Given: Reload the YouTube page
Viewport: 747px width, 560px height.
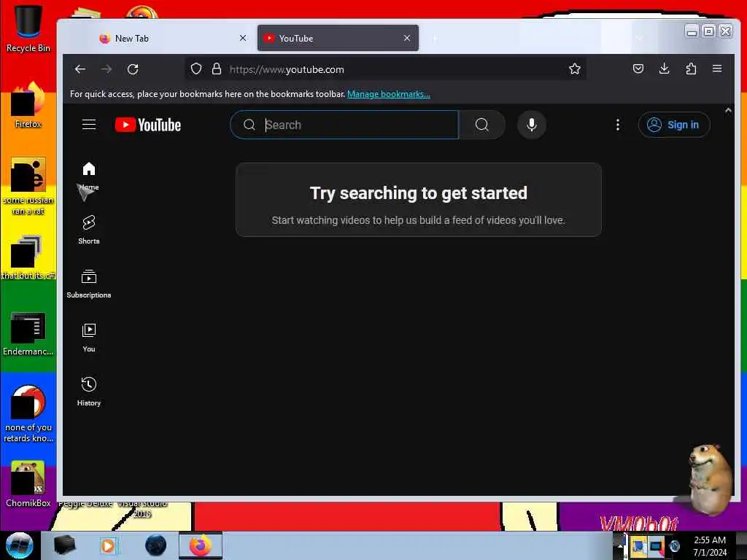Looking at the screenshot, I should coord(133,69).
